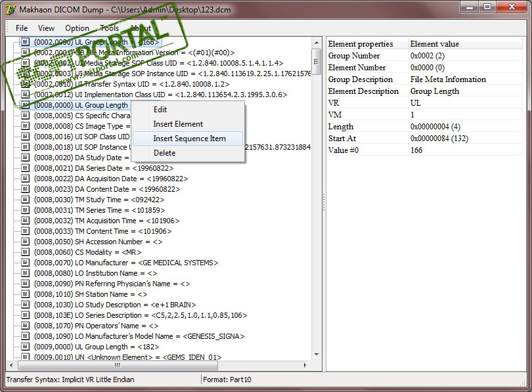This screenshot has height=392, width=532.
Task: Click the vertical scrollbar thumb in tag list
Action: point(316,62)
